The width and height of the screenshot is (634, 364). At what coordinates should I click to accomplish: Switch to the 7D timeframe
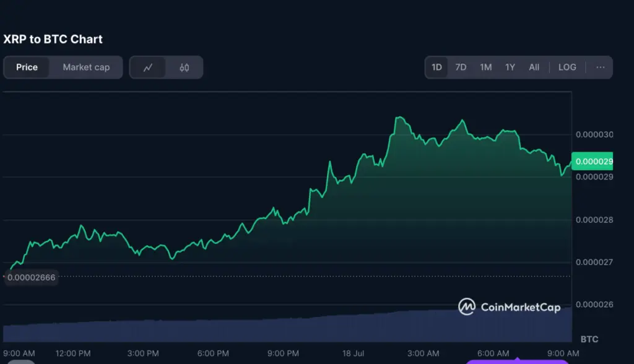(x=461, y=67)
